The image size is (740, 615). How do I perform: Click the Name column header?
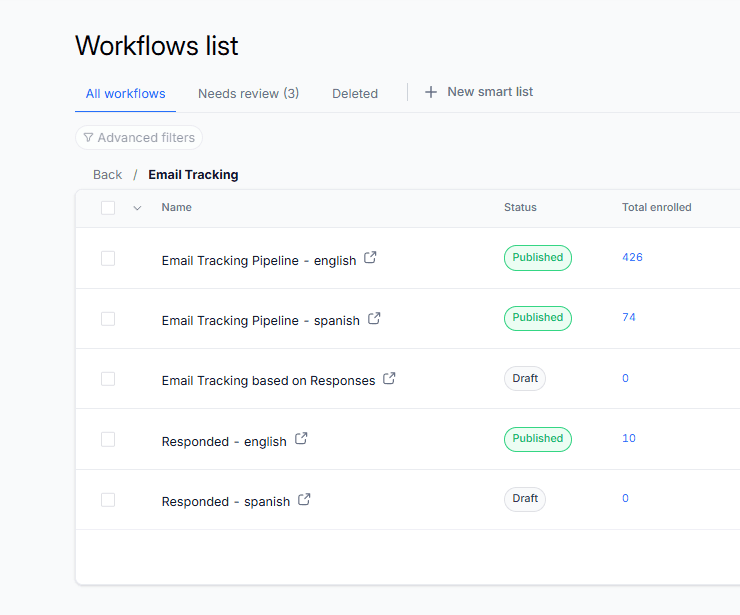[x=177, y=207]
